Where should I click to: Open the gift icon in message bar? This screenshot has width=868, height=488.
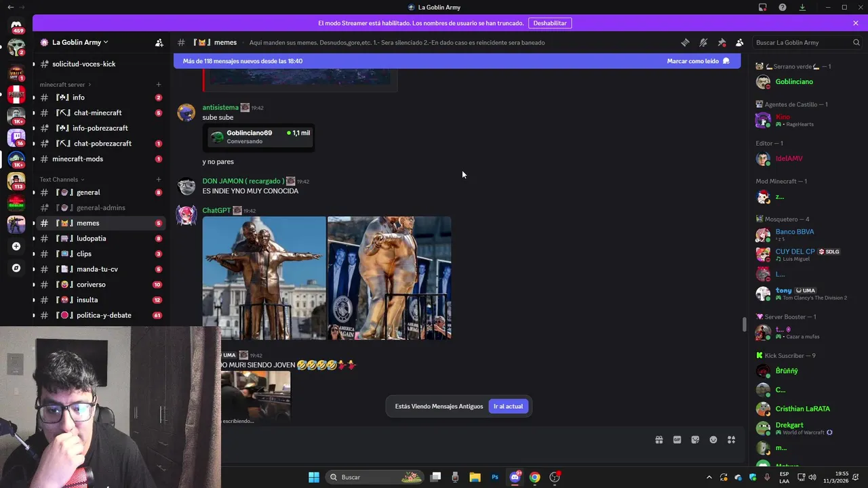tap(659, 440)
